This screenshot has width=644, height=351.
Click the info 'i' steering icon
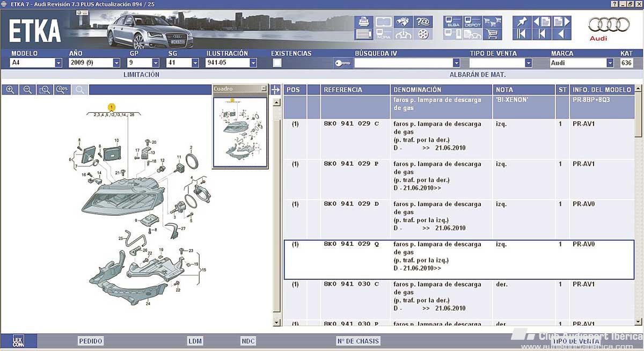404,35
